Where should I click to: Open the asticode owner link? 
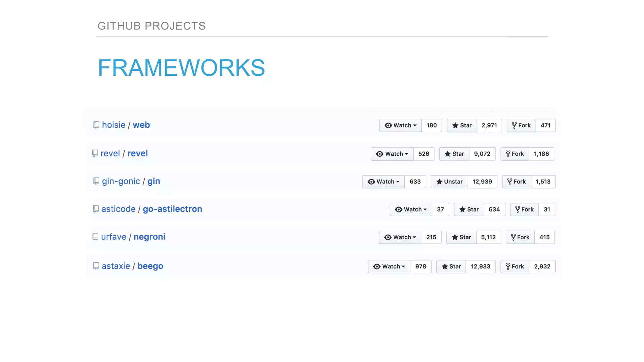(x=118, y=209)
